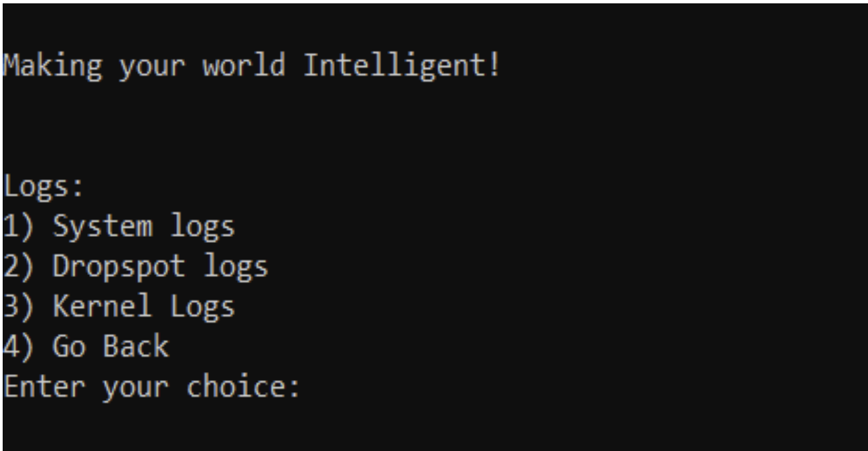Click the "Logs:" menu heading
Image resolution: width=868 pixels, height=451 pixels.
coord(44,188)
